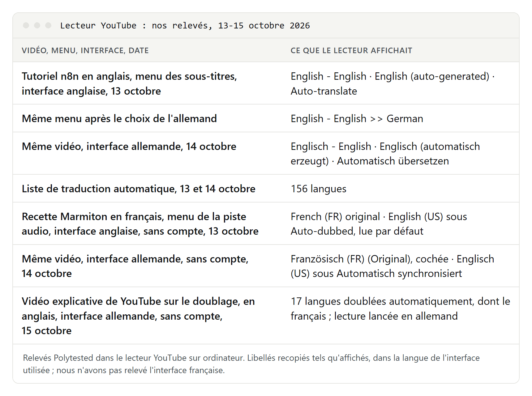Click the title "Lecteur YouTube : nos relevés, 13-15 octobre 2026"
The height and width of the screenshot is (396, 532).
[185, 26]
